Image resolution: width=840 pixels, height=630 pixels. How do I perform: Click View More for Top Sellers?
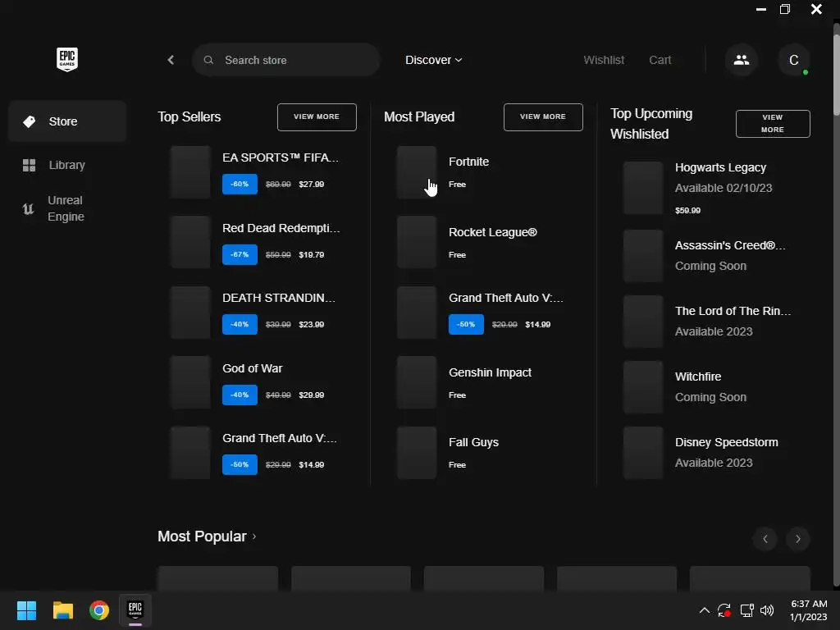tap(317, 116)
